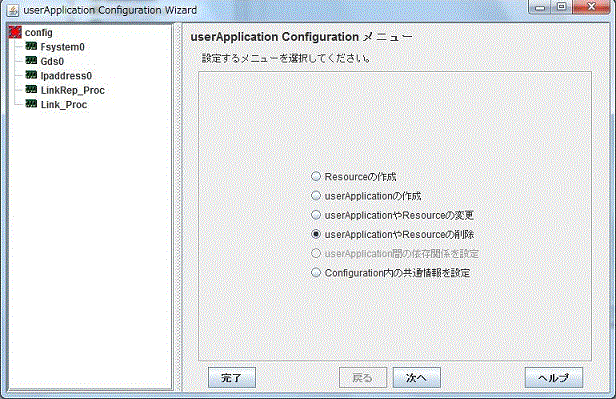Click the LinkRep_Proc resource icon
The width and height of the screenshot is (616, 399).
coord(31,90)
